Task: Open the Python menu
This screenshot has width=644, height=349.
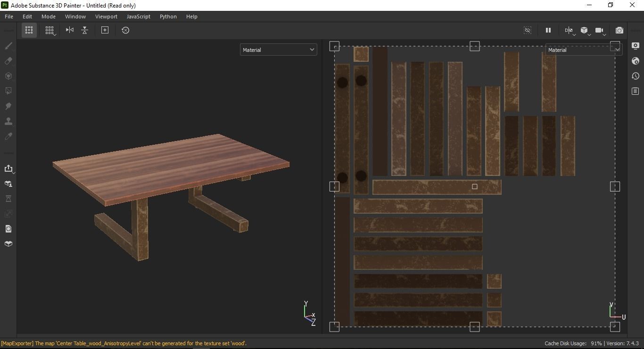Action: [168, 17]
